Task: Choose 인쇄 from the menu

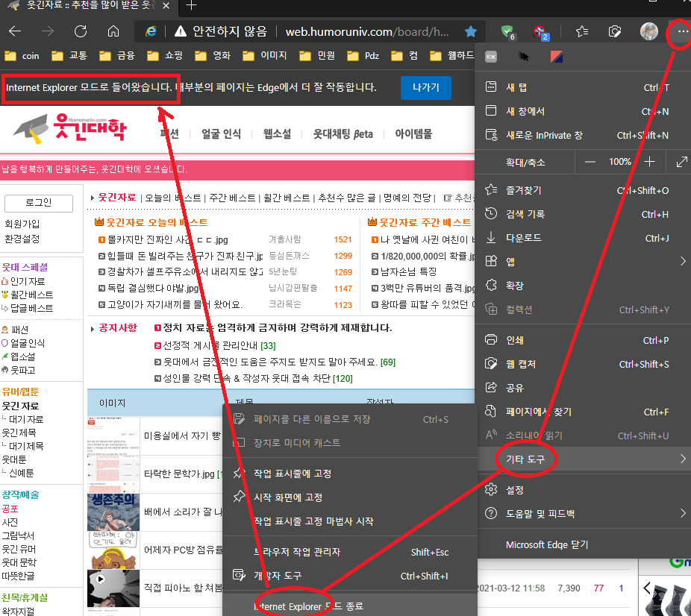Action: click(x=584, y=340)
